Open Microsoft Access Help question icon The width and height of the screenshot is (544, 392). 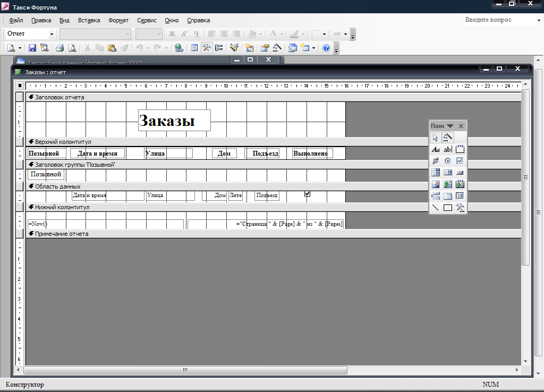[x=326, y=48]
